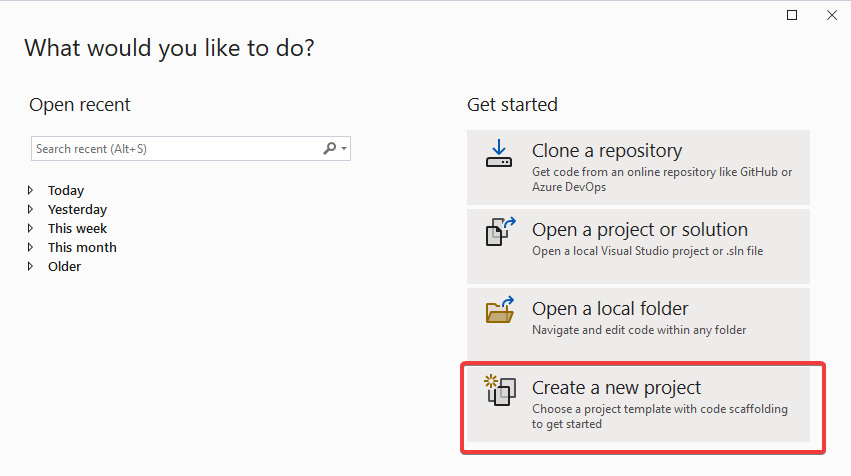Viewport: 851px width, 476px height.
Task: Click the Open a project or solution icon
Action: [x=500, y=232]
